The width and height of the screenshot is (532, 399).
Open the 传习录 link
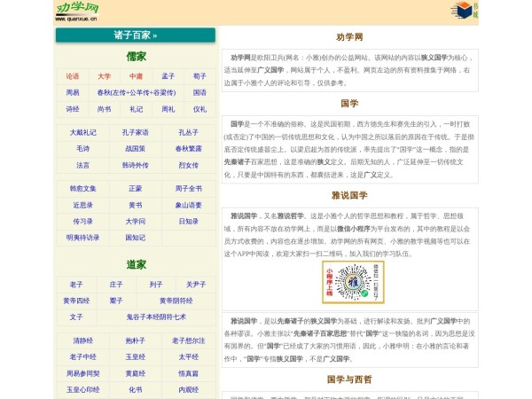[82, 221]
